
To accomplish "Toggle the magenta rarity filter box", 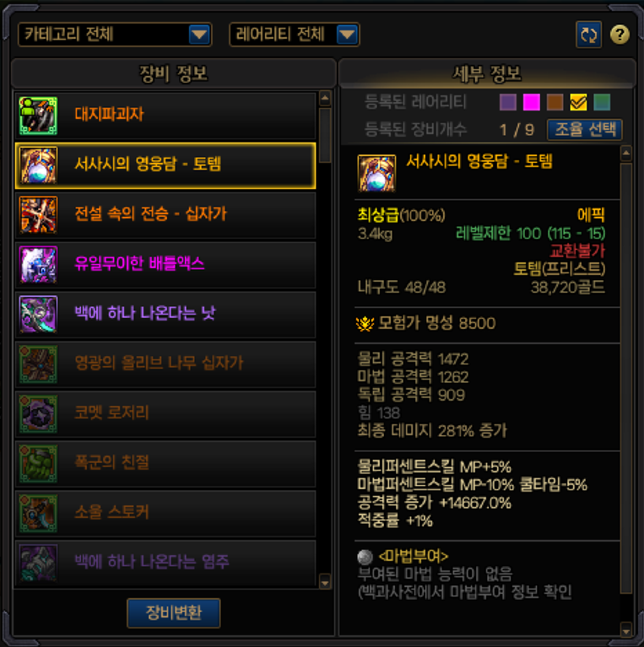I will (x=531, y=102).
